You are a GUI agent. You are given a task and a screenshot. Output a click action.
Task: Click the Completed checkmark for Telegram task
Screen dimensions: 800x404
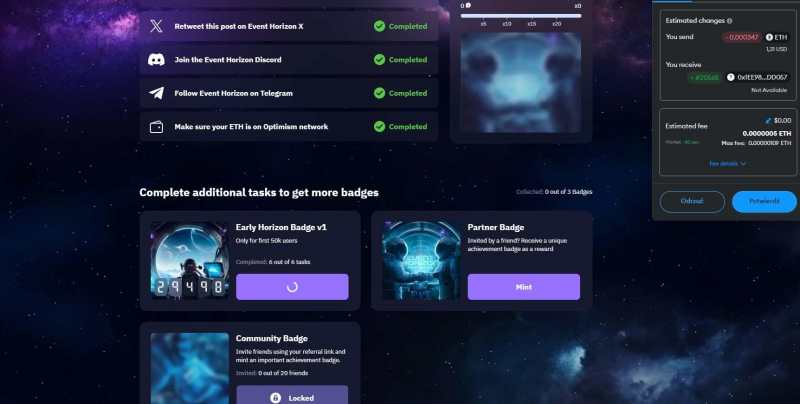pos(379,93)
